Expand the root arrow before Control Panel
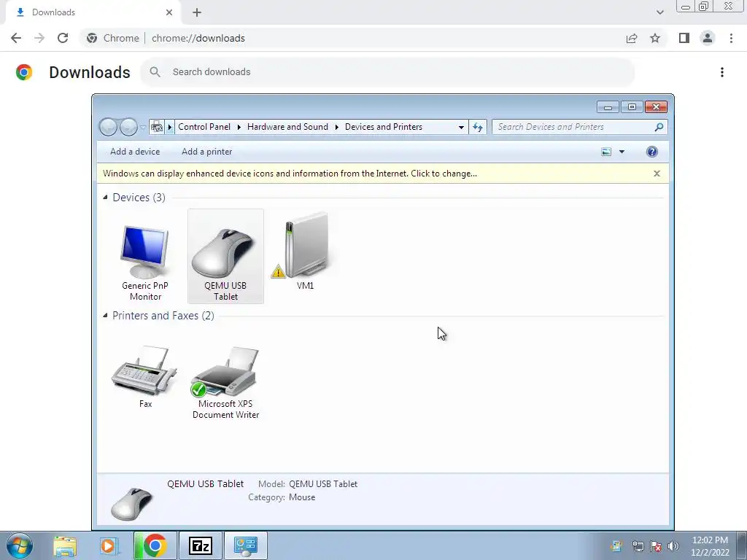The image size is (747, 560). pos(169,127)
